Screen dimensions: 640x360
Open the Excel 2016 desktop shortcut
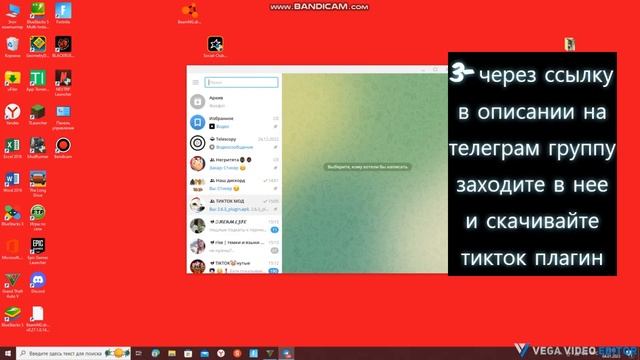point(12,148)
